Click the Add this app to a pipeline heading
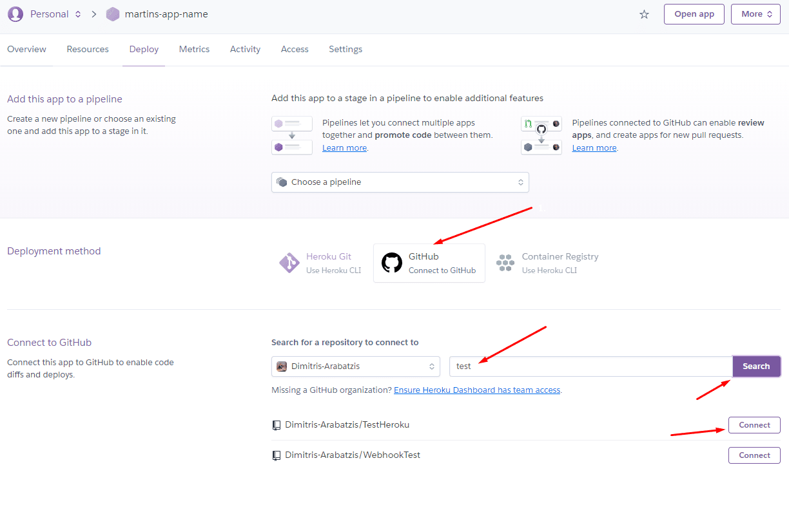 pyautogui.click(x=64, y=99)
